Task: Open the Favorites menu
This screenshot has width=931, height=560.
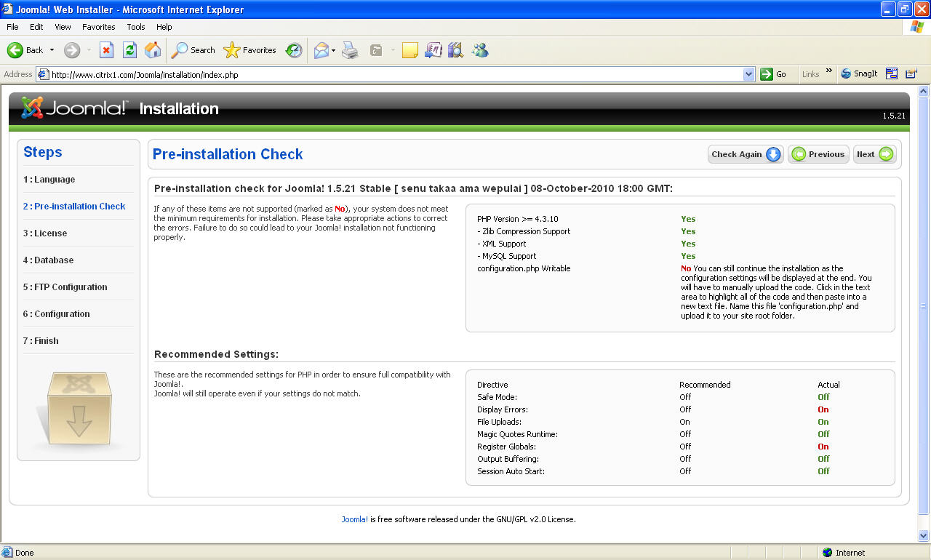Action: pos(98,27)
